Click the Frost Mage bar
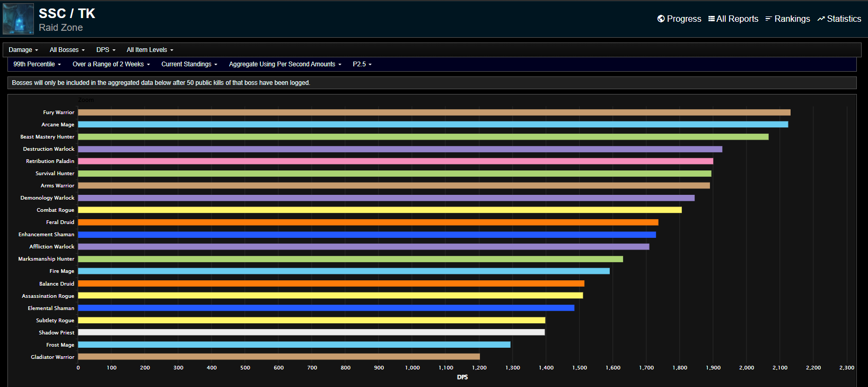This screenshot has height=387, width=868. pos(294,345)
